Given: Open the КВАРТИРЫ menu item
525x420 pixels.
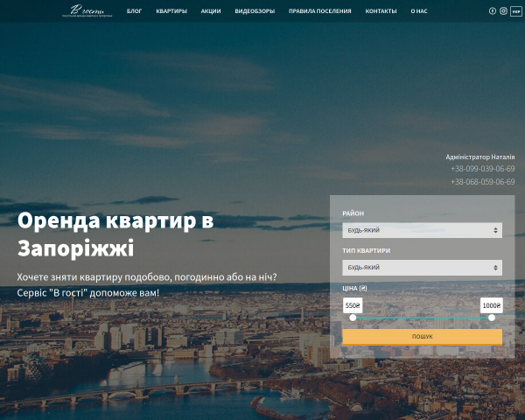Looking at the screenshot, I should click(171, 11).
